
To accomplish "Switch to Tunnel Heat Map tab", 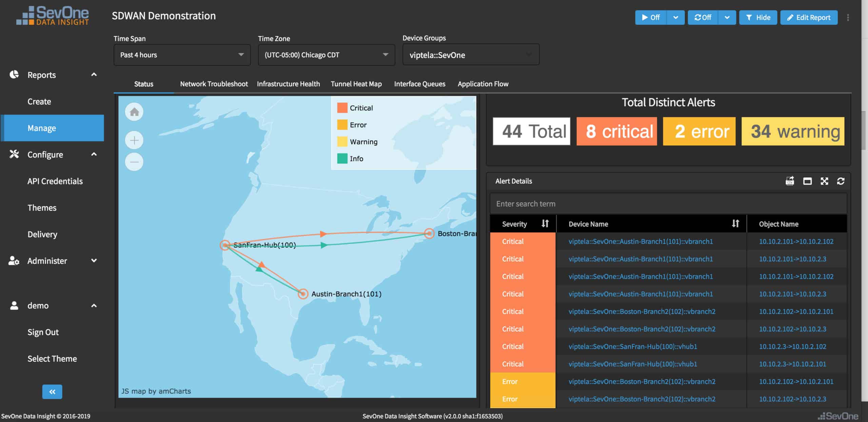I will 356,84.
